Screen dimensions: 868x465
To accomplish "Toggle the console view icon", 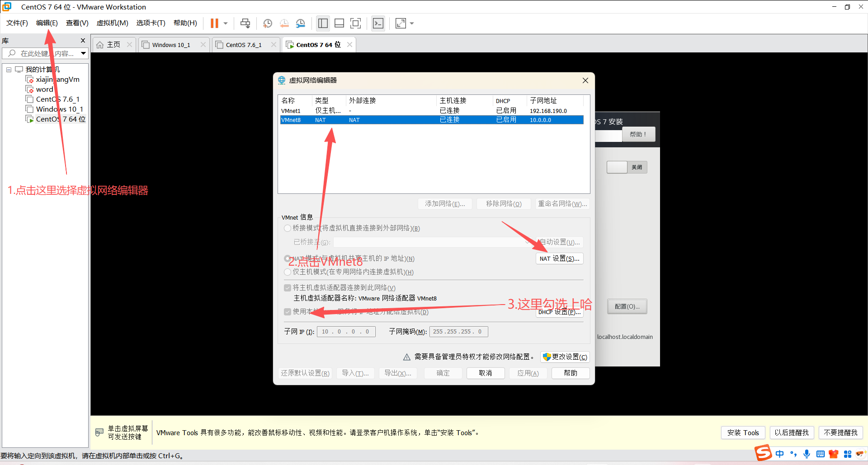I will (x=378, y=23).
